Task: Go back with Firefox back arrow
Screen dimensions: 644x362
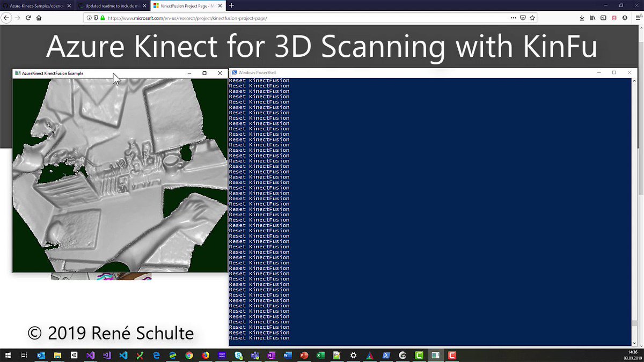Action: pos(6,18)
